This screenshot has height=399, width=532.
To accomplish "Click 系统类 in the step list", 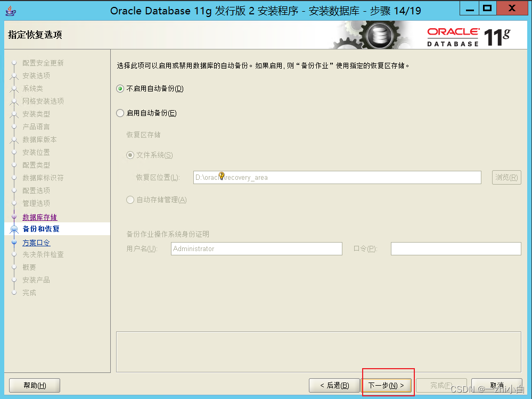I will tap(33, 88).
